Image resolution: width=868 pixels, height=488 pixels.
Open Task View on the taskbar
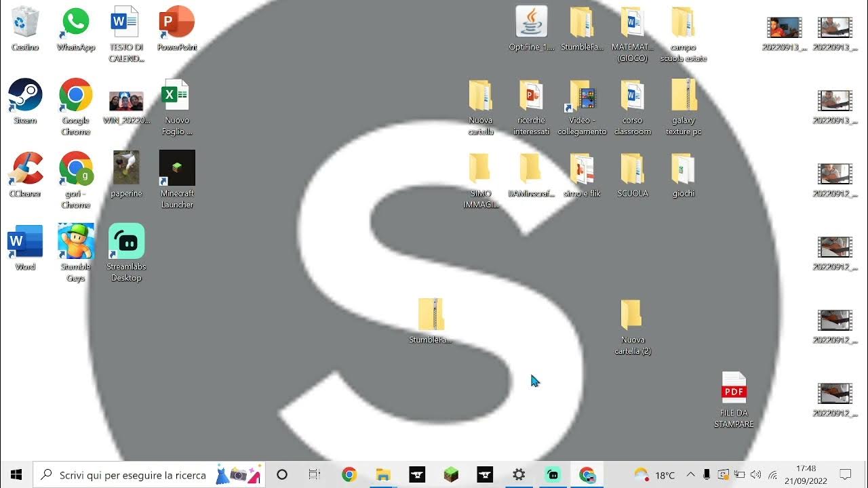point(314,474)
